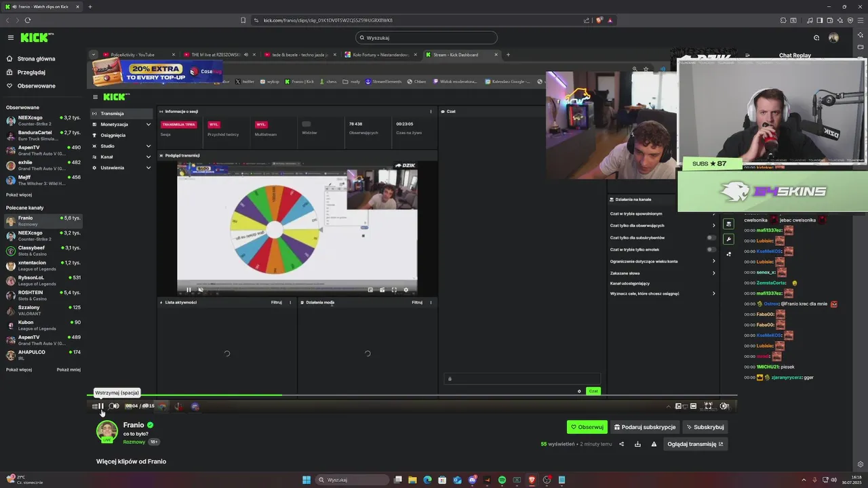This screenshot has width=868, height=488.
Task: Open Kubon channel in Polecane kanały
Action: coord(43,325)
